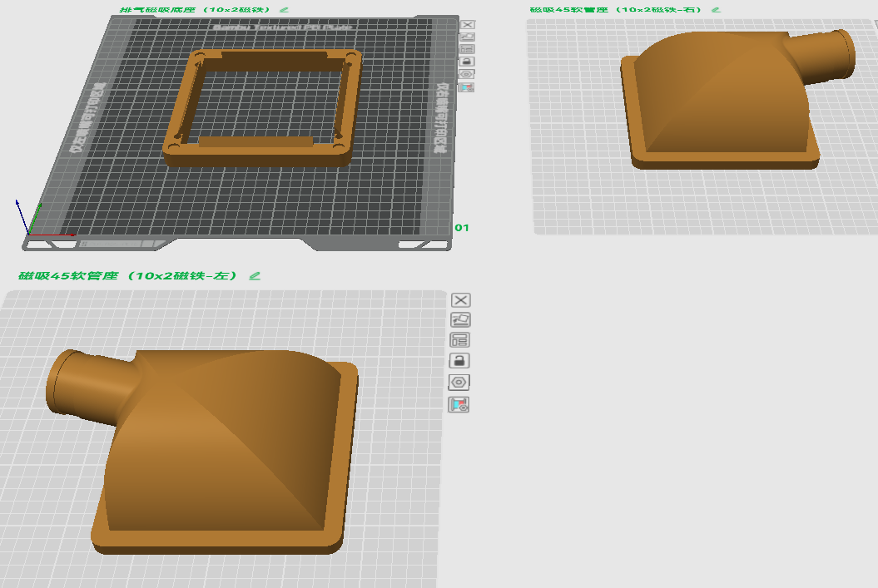Screen dimensions: 878x588
Task: Remove all objects on plate 01
Action: pos(468,25)
